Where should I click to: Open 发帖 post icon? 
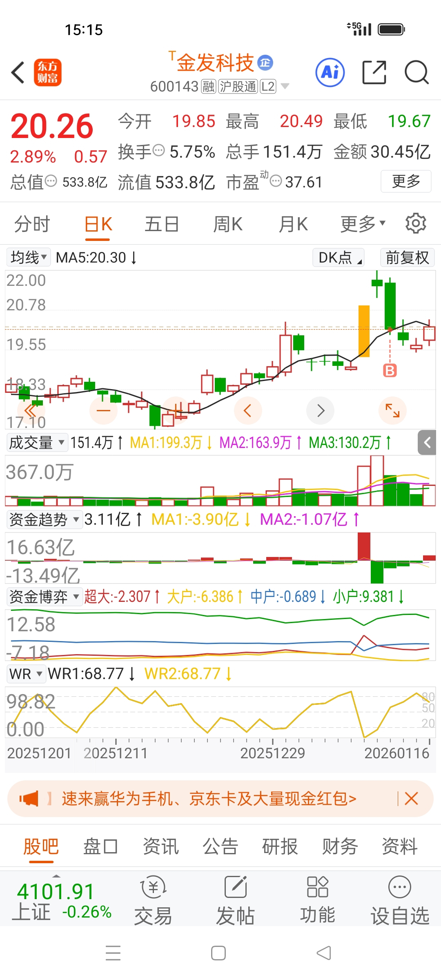pyautogui.click(x=236, y=900)
